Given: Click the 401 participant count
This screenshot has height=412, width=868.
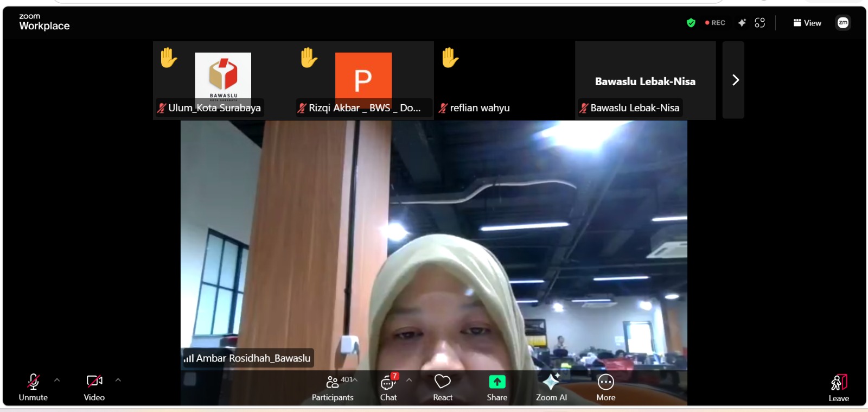Looking at the screenshot, I should pos(347,379).
